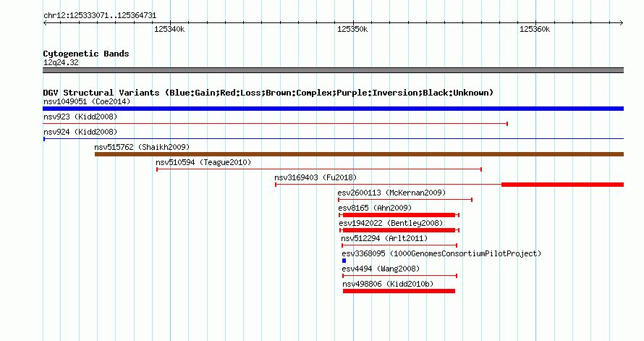The height and width of the screenshot is (341, 644).
Task: Open nsv515762 (Shaikh2009) label
Action: tap(142, 147)
